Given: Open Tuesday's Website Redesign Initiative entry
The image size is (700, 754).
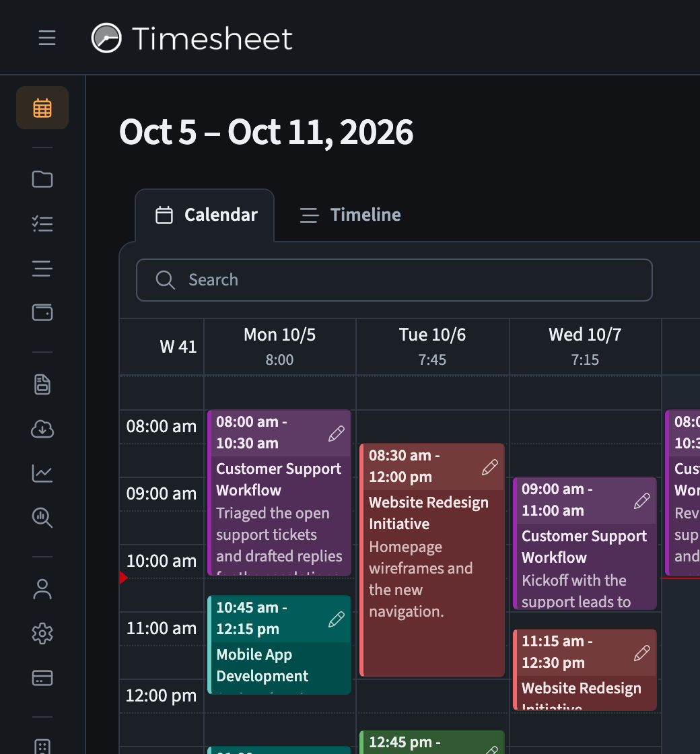Looking at the screenshot, I should [432, 560].
